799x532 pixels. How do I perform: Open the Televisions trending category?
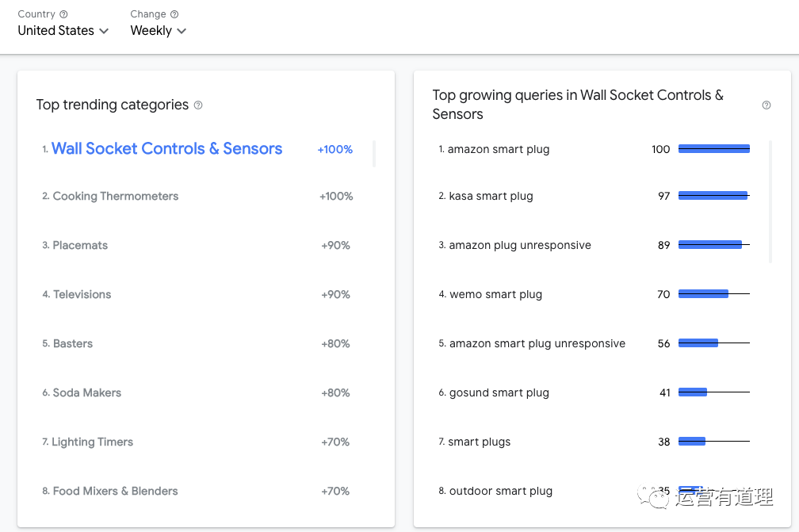(x=82, y=295)
